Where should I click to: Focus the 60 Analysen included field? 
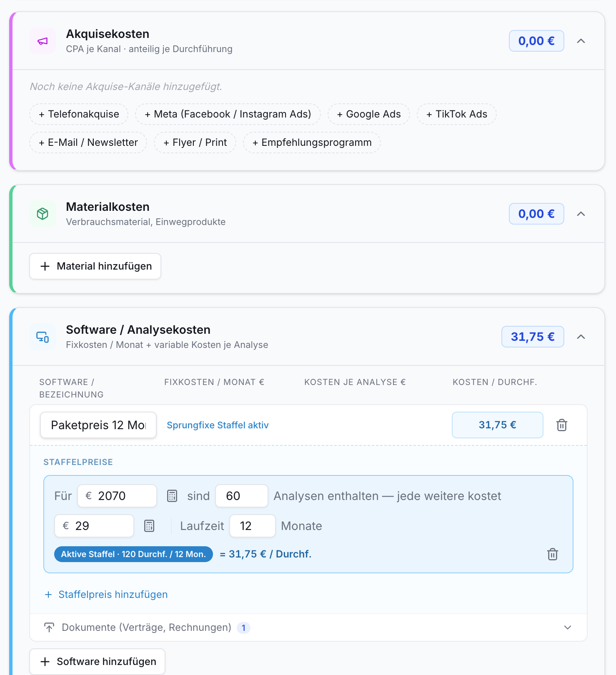(242, 496)
